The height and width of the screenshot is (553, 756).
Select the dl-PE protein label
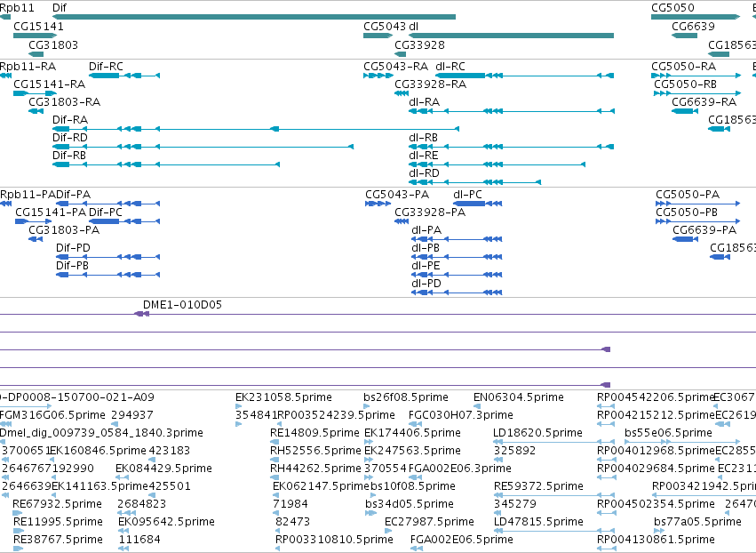click(x=426, y=266)
